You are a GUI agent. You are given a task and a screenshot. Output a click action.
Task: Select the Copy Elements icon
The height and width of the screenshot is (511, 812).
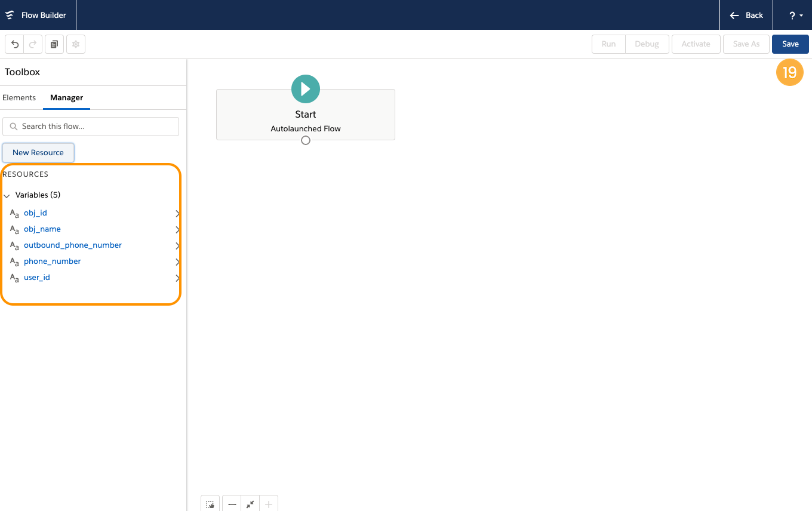54,44
